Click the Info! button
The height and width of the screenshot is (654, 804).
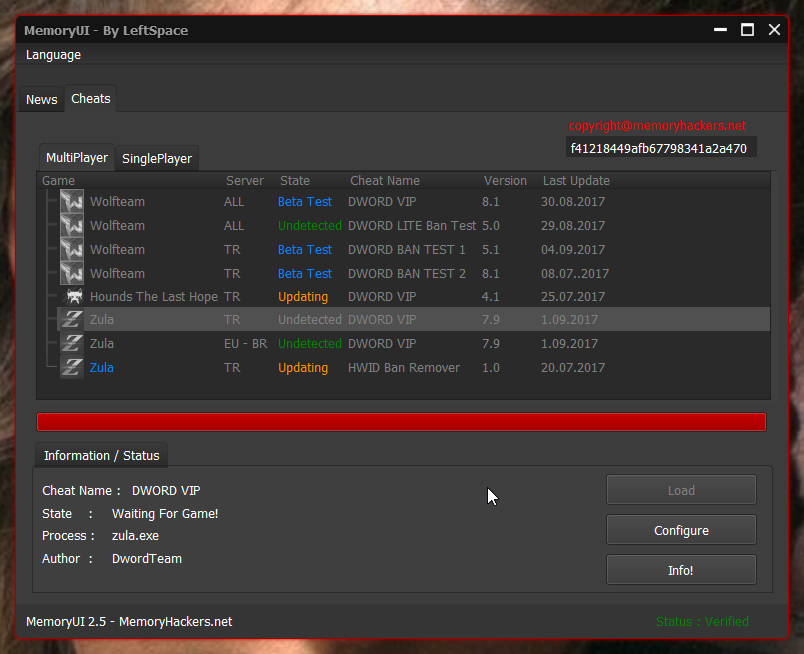pyautogui.click(x=681, y=570)
